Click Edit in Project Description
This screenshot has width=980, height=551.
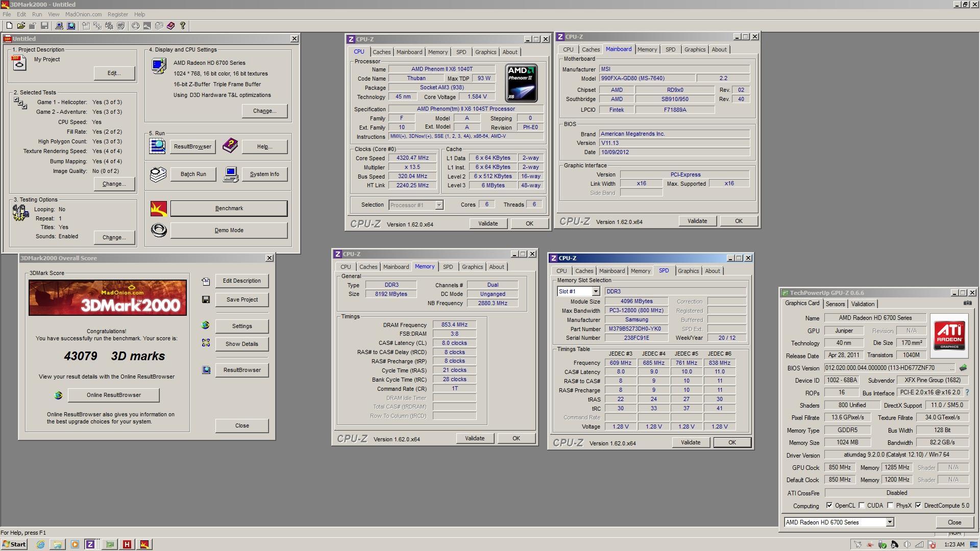point(114,73)
